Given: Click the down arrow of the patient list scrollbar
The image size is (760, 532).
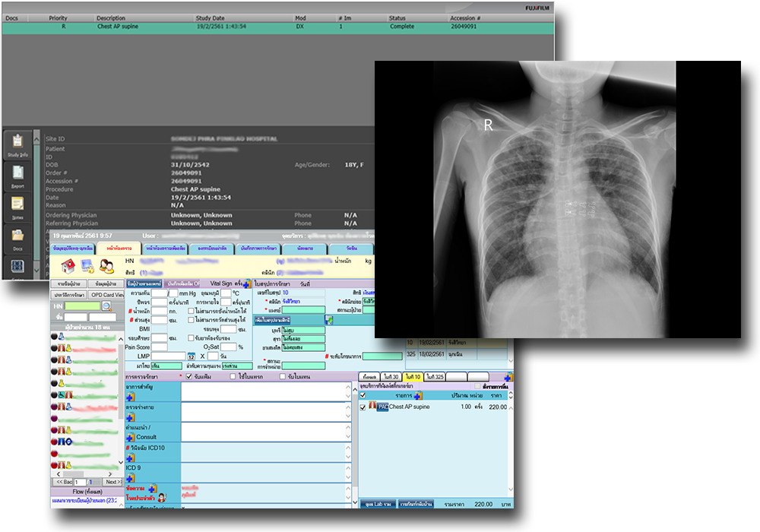Looking at the screenshot, I should tap(121, 462).
